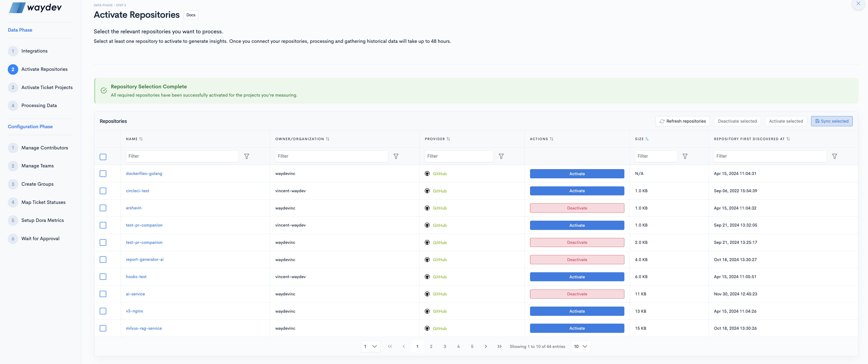Open the rows-per-page dropdown showing 10
Image resolution: width=868 pixels, height=364 pixels.
click(581, 346)
